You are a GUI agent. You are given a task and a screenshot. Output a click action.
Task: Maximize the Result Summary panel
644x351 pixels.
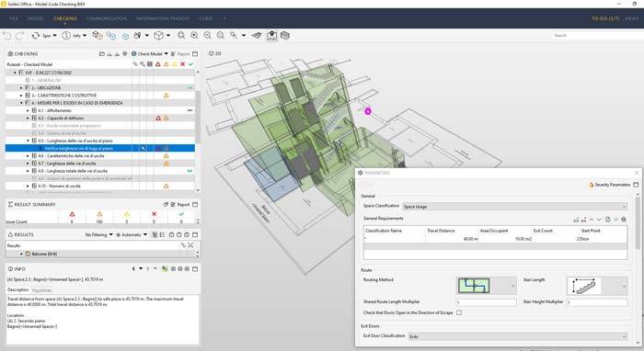click(195, 204)
